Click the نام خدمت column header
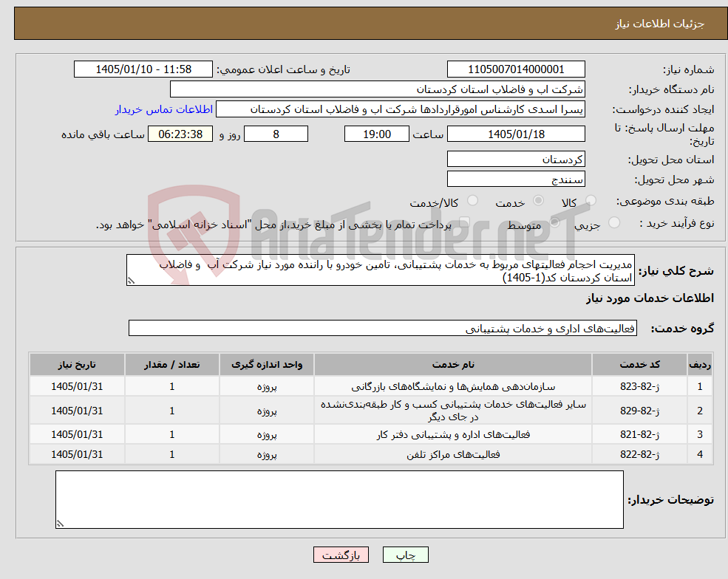The image size is (728, 579). tap(453, 365)
